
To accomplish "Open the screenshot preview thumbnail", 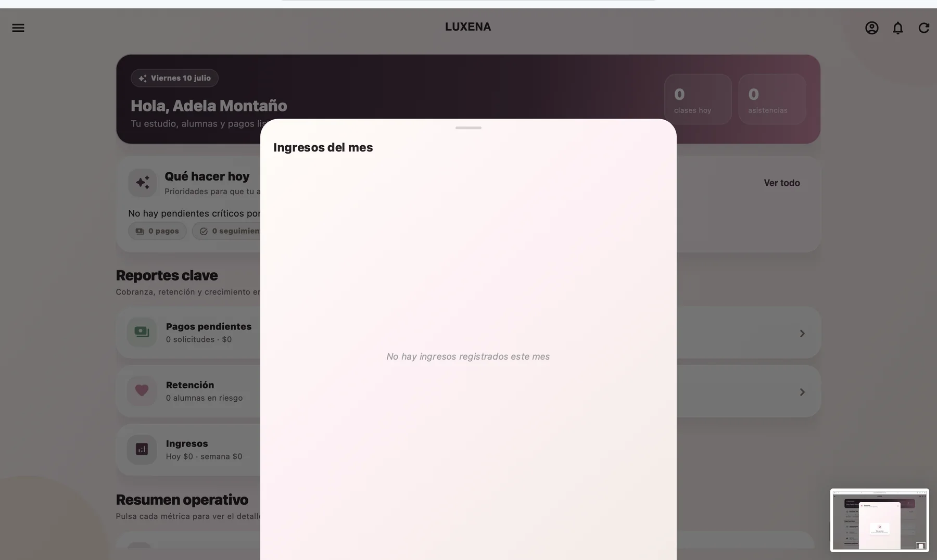I will [x=879, y=520].
